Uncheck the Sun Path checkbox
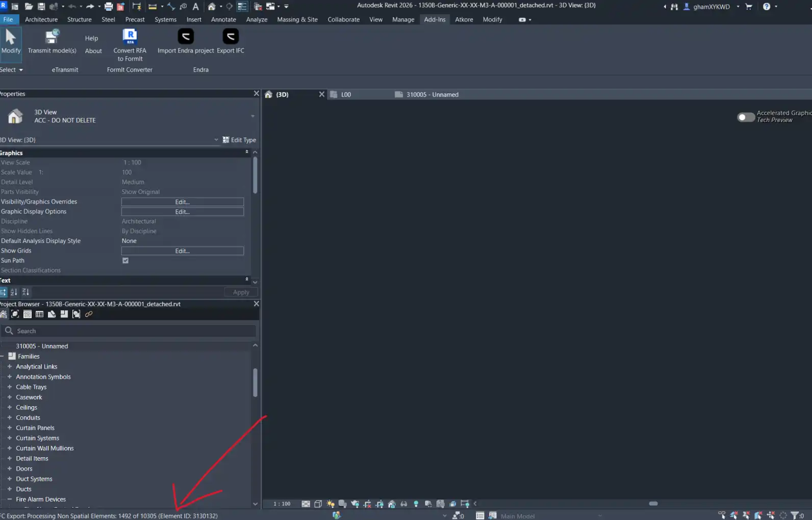Image resolution: width=812 pixels, height=520 pixels. click(x=125, y=261)
